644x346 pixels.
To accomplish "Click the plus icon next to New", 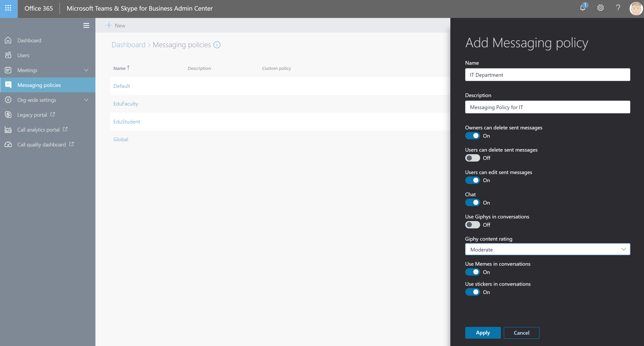I will tap(109, 25).
